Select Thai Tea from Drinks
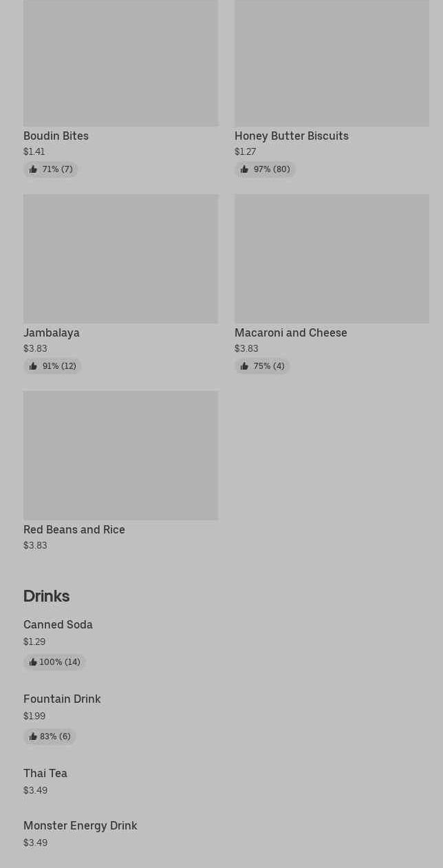This screenshot has width=443, height=868. (45, 773)
